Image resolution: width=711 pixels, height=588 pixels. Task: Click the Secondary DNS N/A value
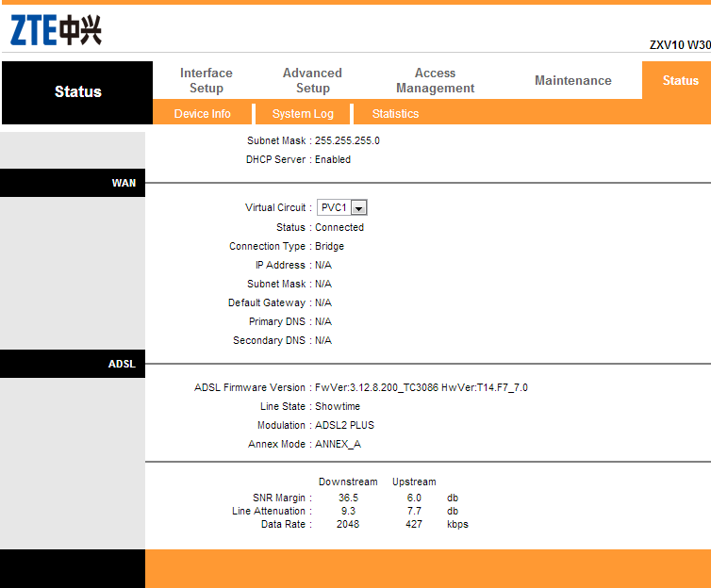coord(323,340)
